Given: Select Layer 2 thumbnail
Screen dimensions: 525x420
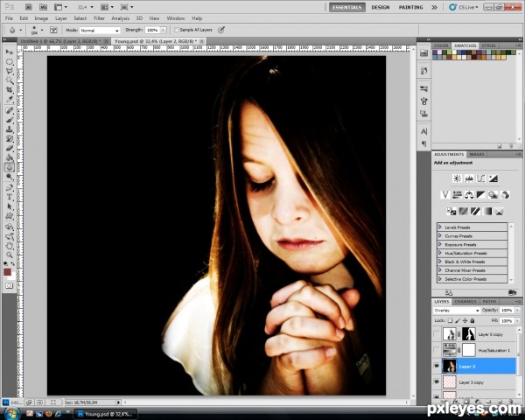Looking at the screenshot, I should (450, 366).
